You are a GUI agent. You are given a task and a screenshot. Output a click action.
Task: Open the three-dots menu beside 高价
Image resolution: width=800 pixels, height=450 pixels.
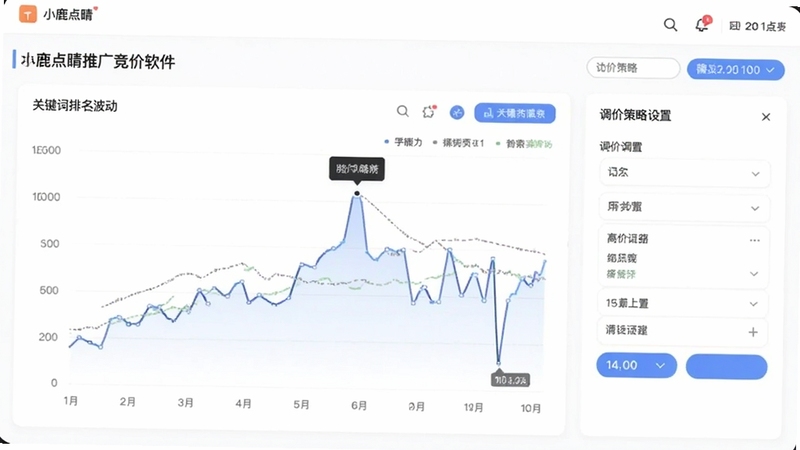coord(755,240)
